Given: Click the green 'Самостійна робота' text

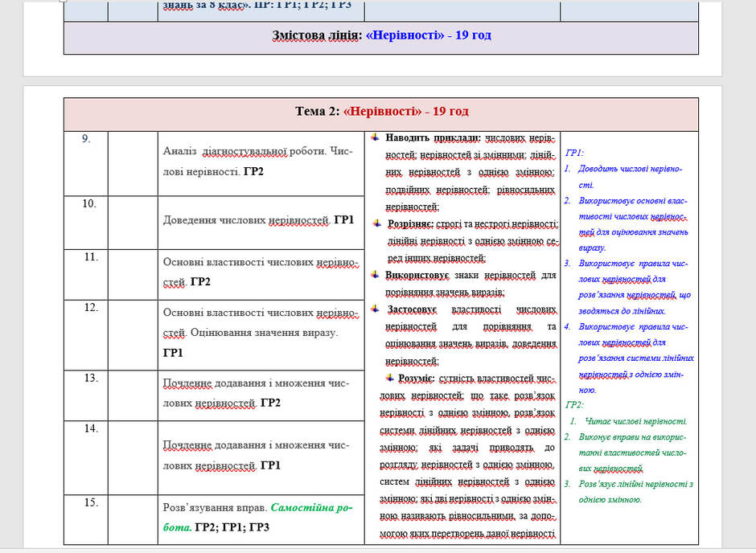Looking at the screenshot, I should [x=258, y=518].
